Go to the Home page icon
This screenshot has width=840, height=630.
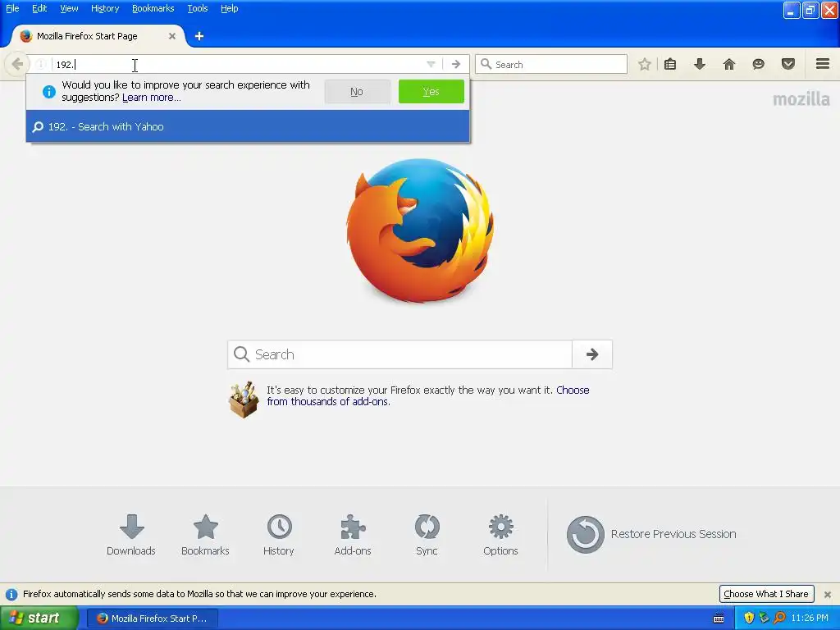click(729, 64)
